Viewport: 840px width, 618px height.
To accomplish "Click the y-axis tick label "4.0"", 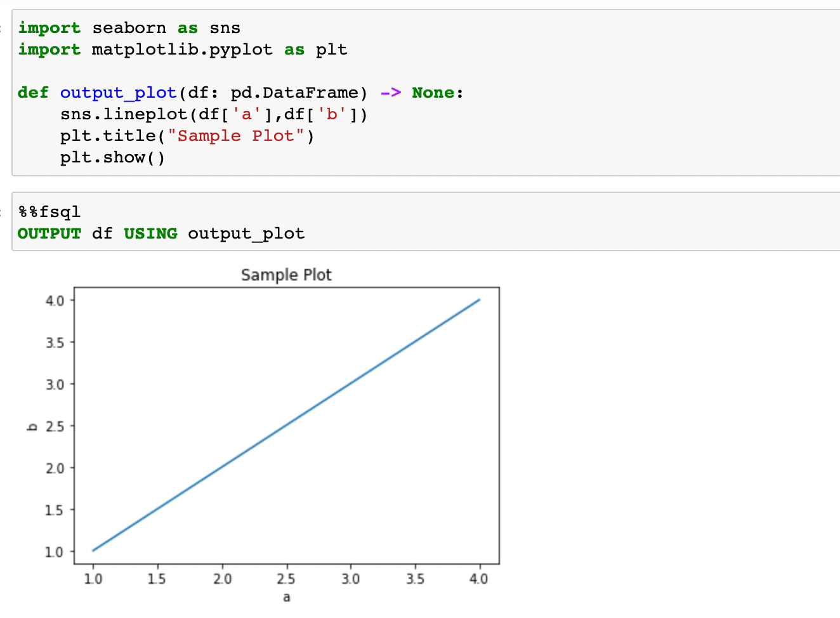I will coord(55,301).
